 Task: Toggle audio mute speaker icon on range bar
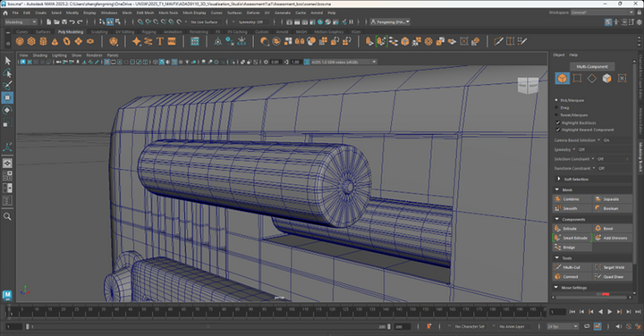coord(618,326)
